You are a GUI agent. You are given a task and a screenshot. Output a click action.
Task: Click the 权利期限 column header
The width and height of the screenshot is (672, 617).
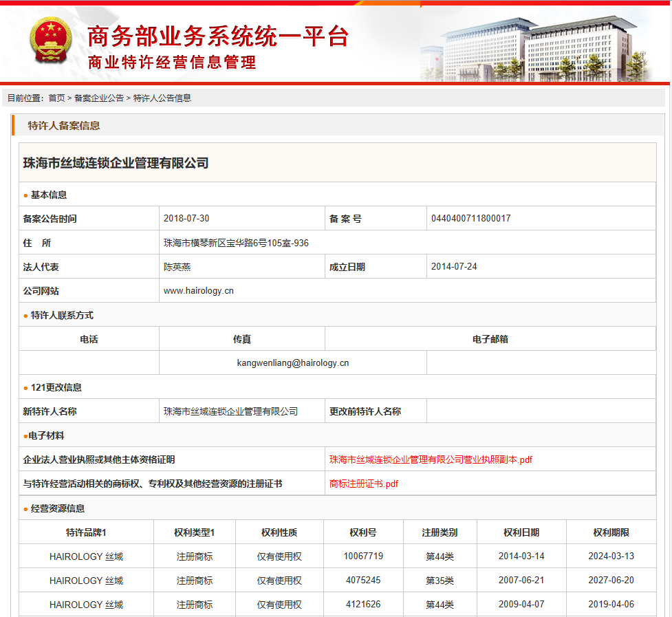(x=611, y=532)
